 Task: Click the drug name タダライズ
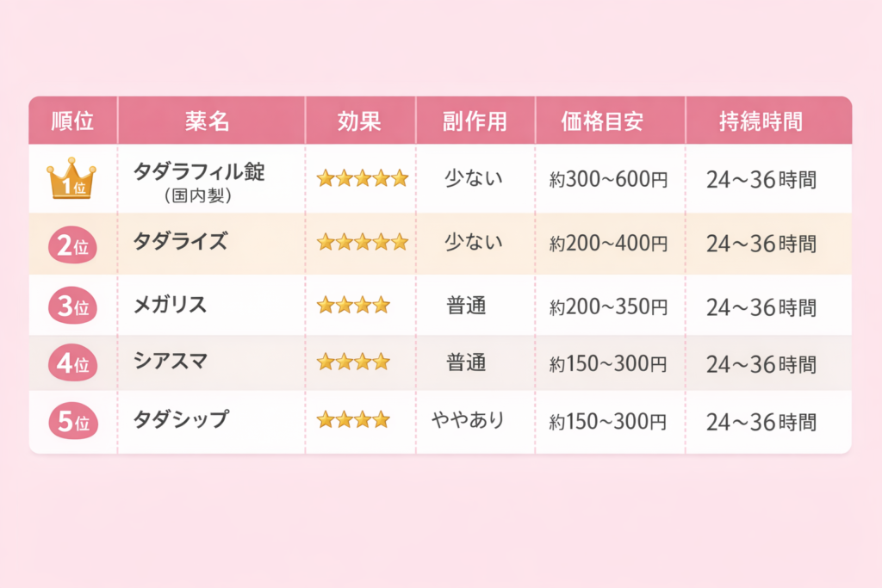tap(180, 242)
